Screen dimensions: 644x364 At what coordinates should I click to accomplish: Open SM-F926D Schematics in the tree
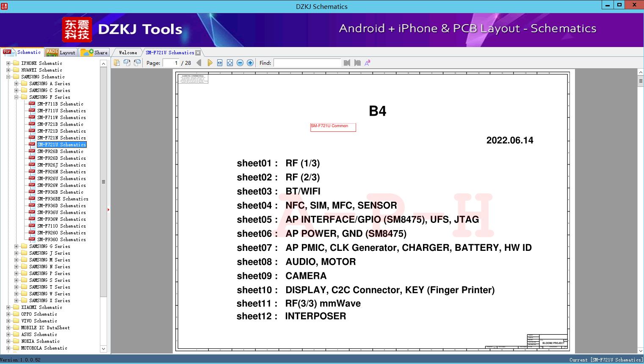(61, 158)
